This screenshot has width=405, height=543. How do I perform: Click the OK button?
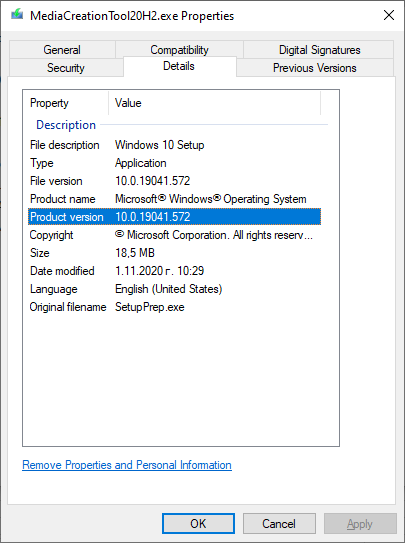point(198,523)
